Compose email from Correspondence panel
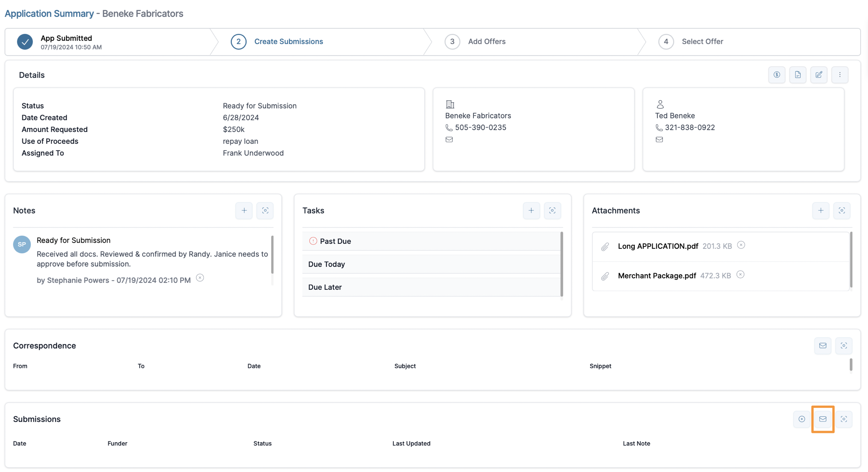 pyautogui.click(x=823, y=346)
